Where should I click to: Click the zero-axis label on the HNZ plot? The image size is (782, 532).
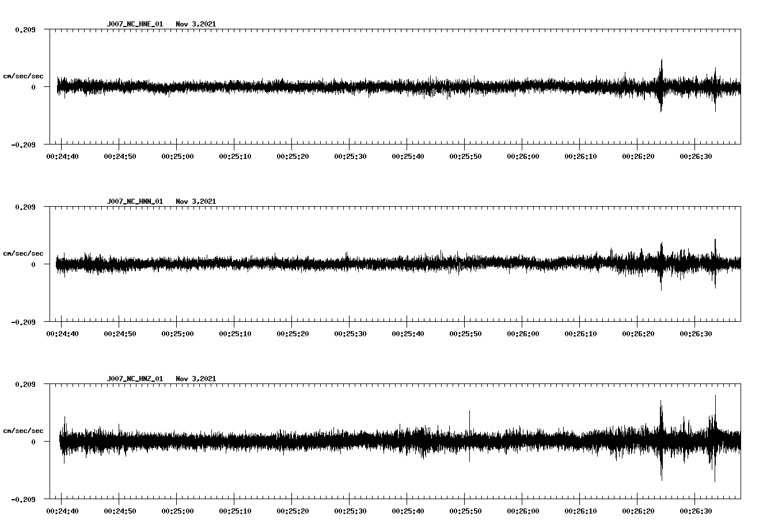coord(33,442)
